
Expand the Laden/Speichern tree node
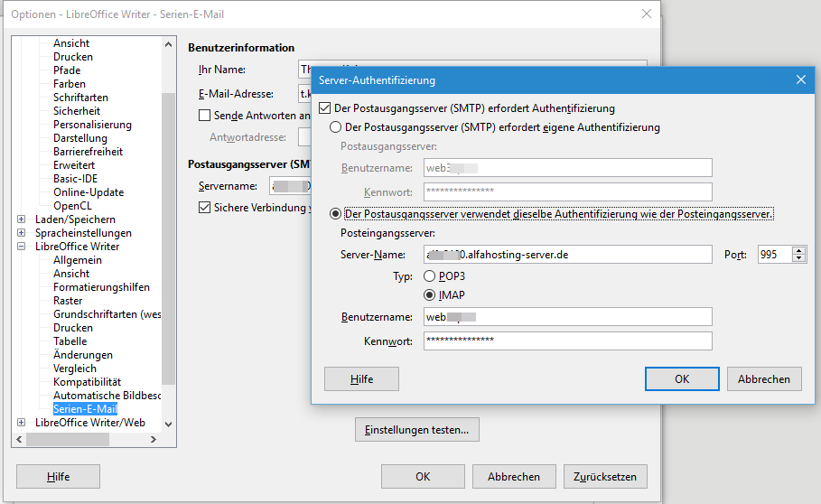(x=22, y=219)
